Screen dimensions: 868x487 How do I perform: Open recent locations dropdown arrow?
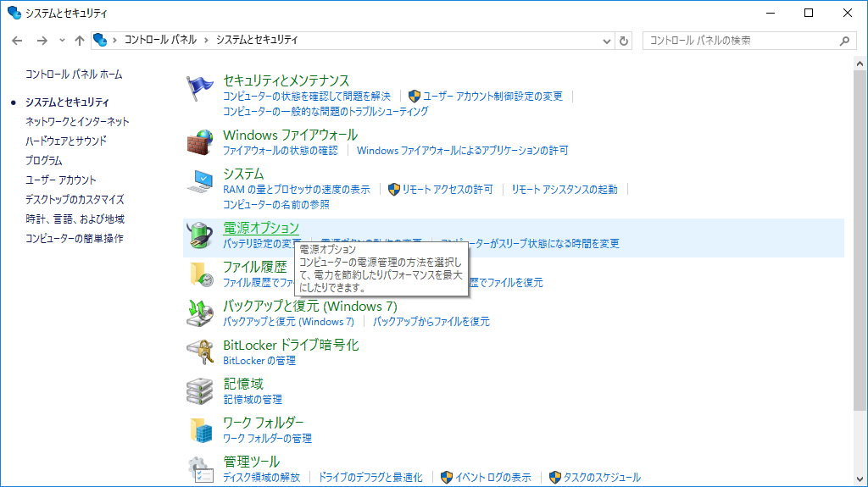(x=62, y=41)
